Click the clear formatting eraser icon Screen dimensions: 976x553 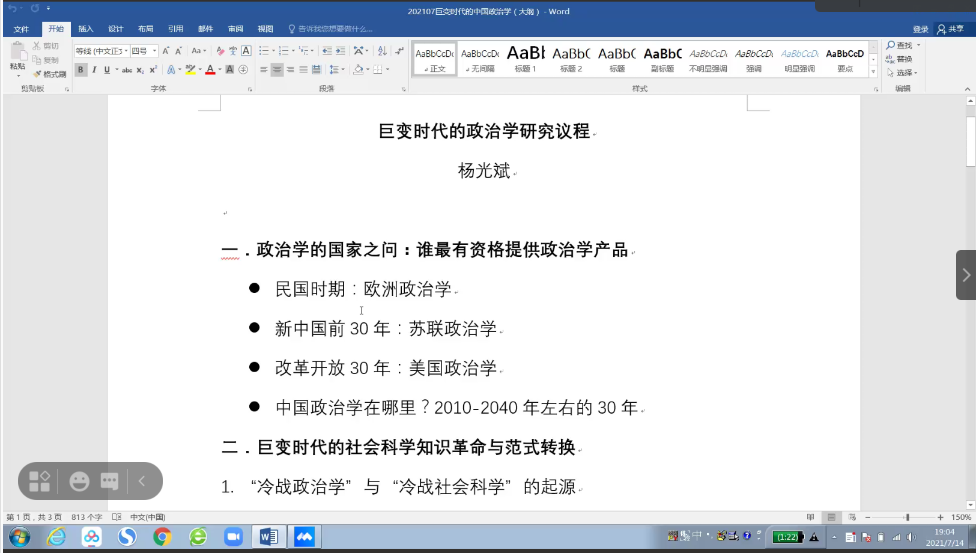(219, 51)
